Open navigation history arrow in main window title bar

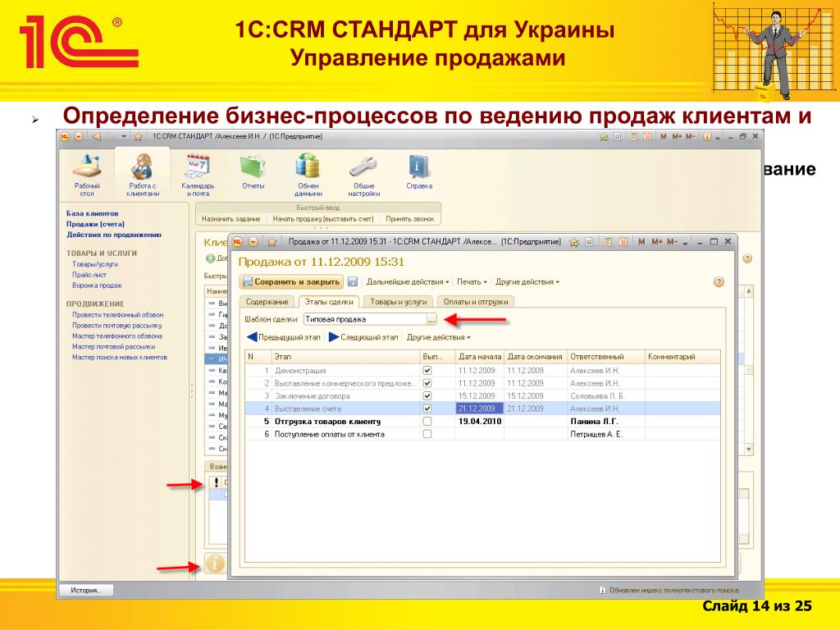tap(124, 137)
